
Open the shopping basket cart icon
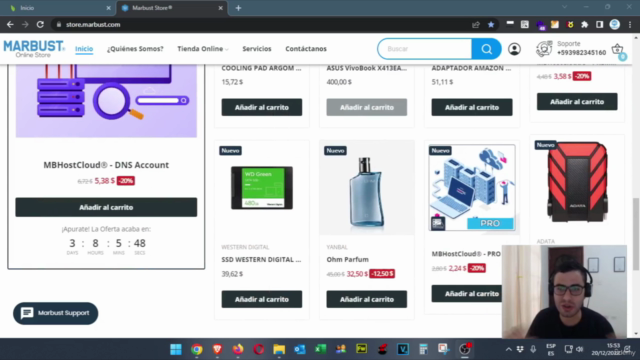coord(618,50)
